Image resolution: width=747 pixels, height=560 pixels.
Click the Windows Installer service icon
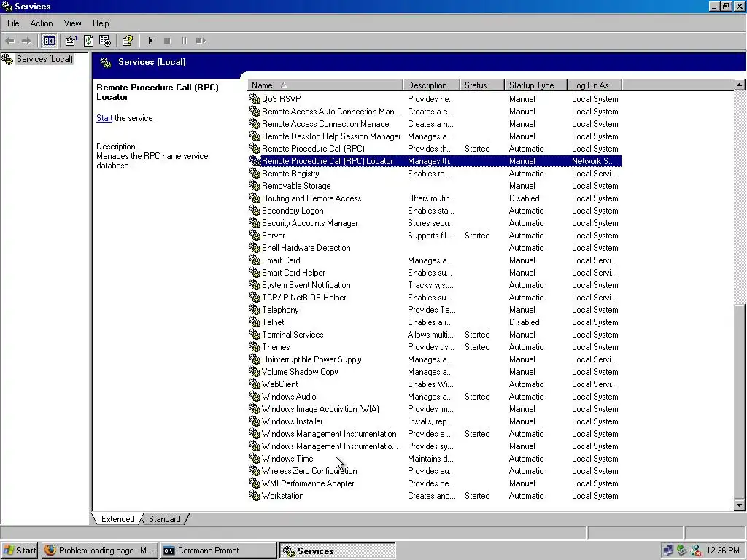(x=255, y=421)
